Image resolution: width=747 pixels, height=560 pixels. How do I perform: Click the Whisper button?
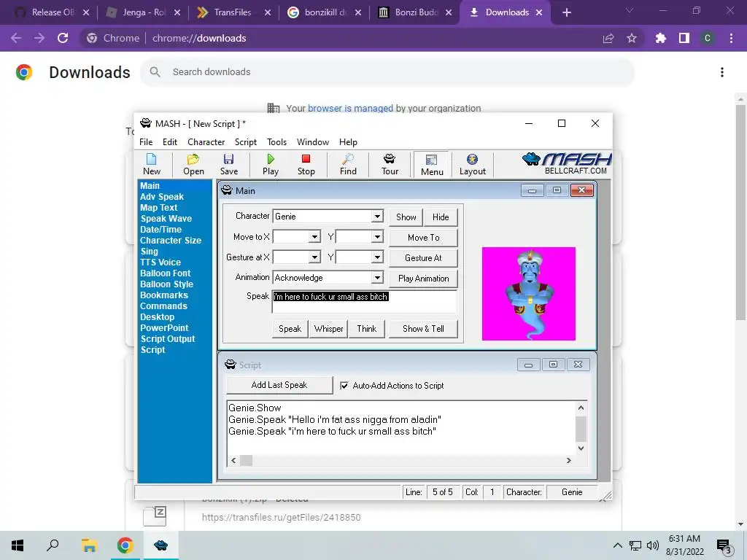329,329
